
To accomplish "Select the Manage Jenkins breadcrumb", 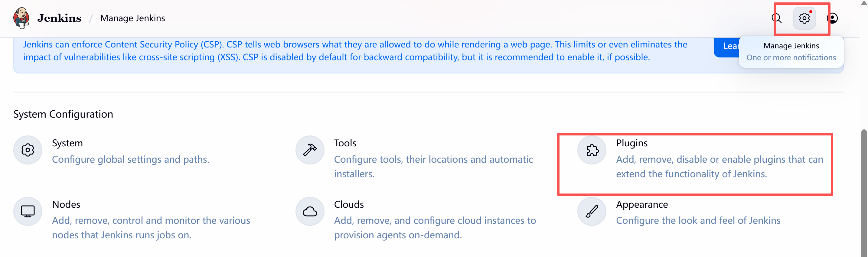I will point(132,18).
